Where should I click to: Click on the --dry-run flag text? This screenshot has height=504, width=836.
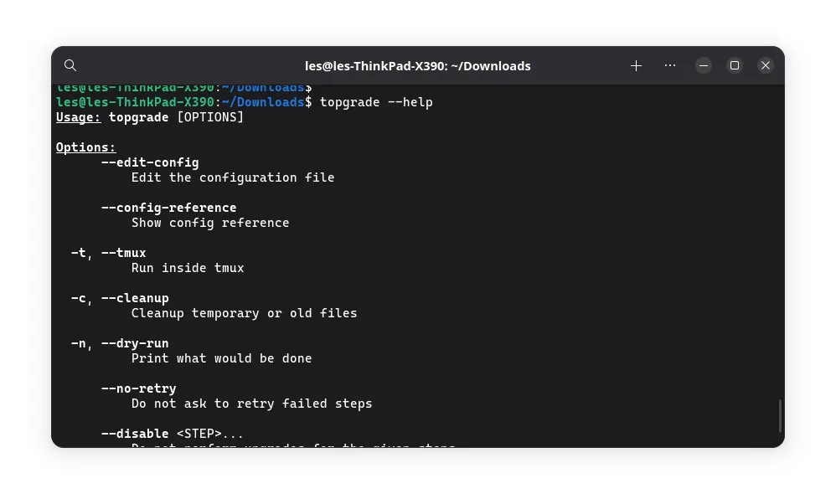click(x=135, y=343)
